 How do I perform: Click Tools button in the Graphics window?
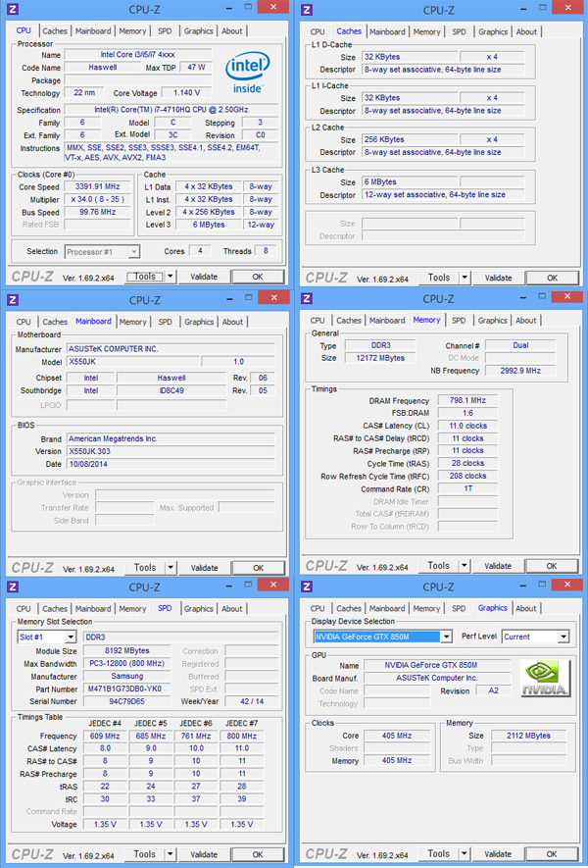(439, 853)
